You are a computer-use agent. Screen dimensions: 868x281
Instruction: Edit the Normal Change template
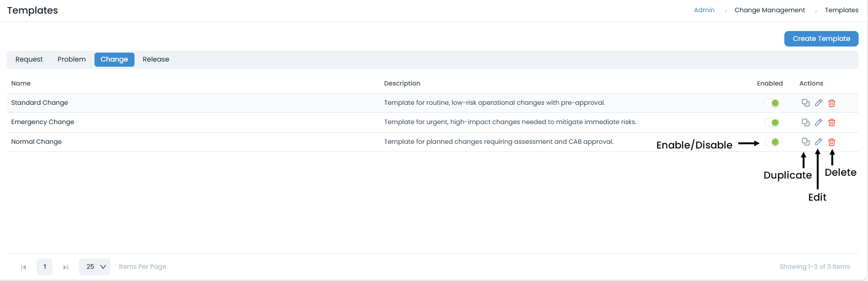[x=819, y=142]
